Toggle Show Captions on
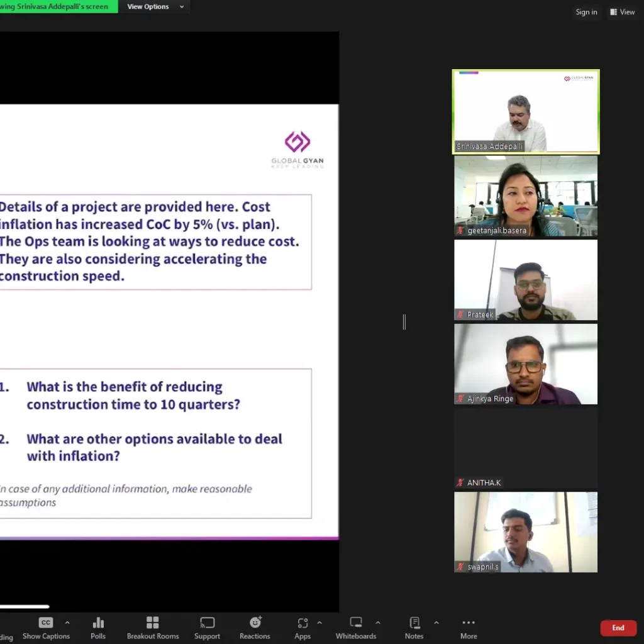The height and width of the screenshot is (644, 644). coord(46,627)
